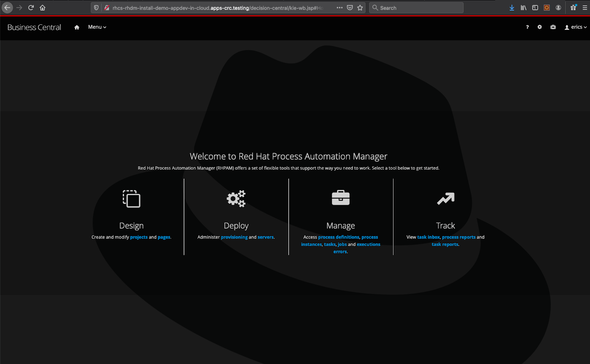590x364 pixels.
Task: Click the extensions puzzle icon with notification
Action: [x=573, y=7]
